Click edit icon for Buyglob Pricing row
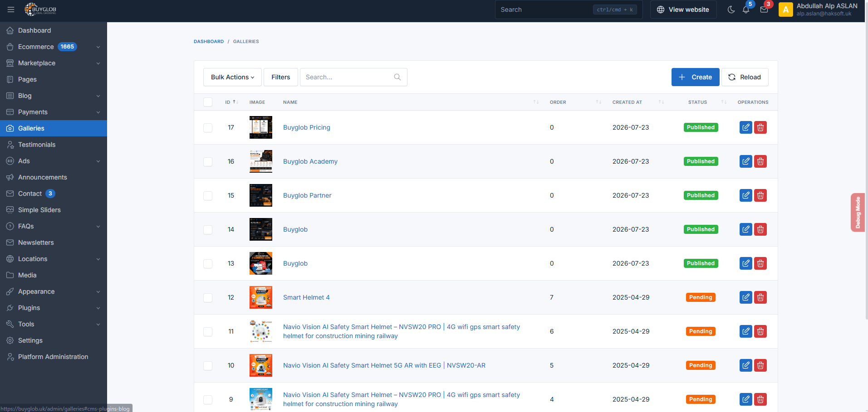 (746, 127)
